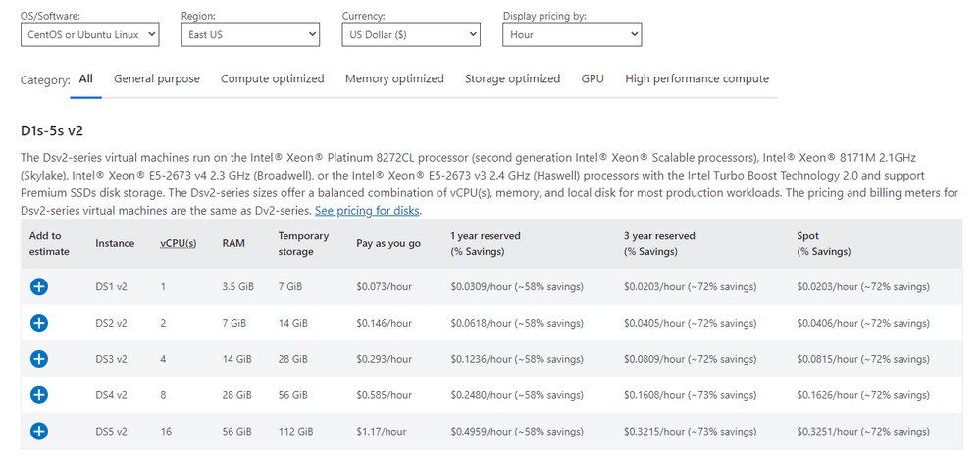Image resolution: width=980 pixels, height=462 pixels.
Task: Filter by Storage optimized category
Action: coord(512,78)
